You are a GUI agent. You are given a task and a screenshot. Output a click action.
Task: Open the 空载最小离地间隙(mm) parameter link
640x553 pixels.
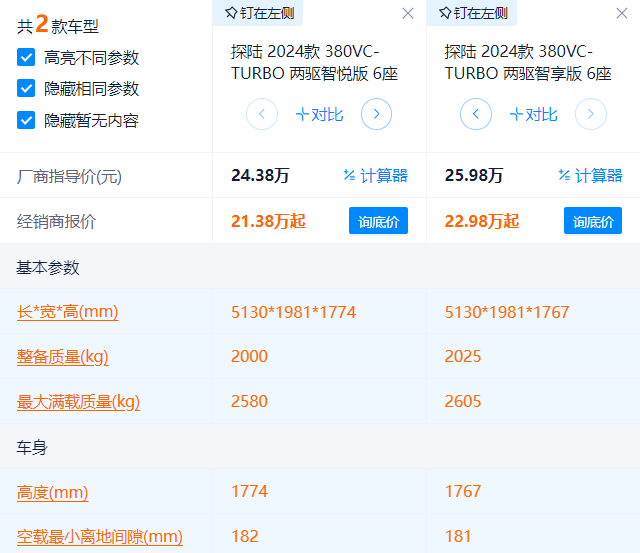(x=100, y=537)
